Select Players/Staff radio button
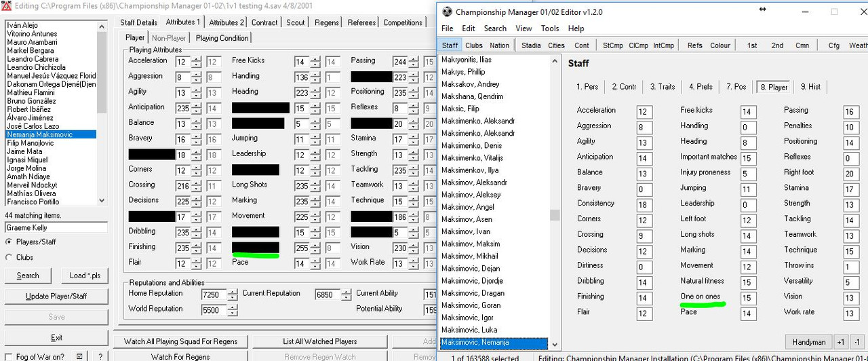This screenshot has height=361, width=868. [x=9, y=242]
